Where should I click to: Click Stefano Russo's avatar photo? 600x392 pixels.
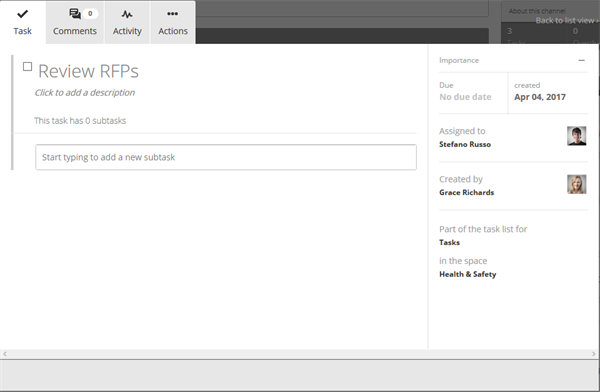point(576,136)
